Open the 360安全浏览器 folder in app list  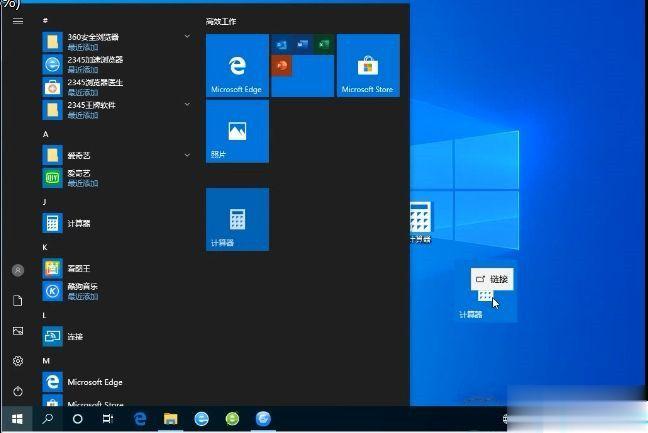pyautogui.click(x=116, y=42)
